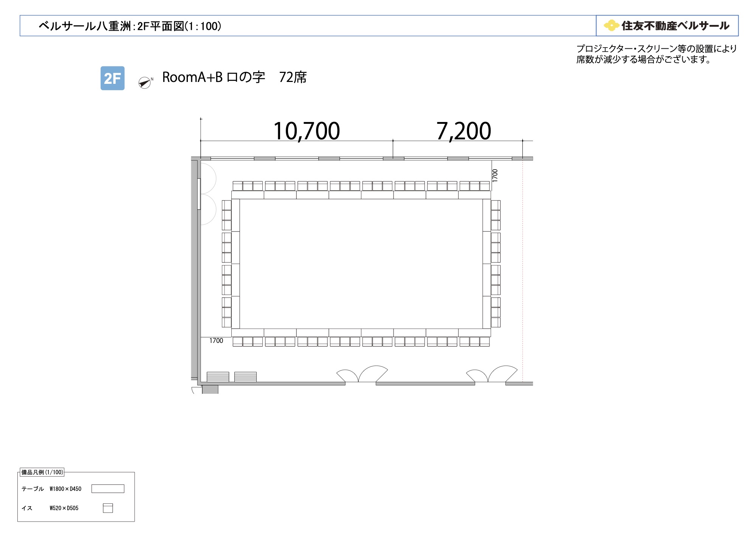Click the 72席 seat count text
The width and height of the screenshot is (756, 534).
[x=293, y=77]
